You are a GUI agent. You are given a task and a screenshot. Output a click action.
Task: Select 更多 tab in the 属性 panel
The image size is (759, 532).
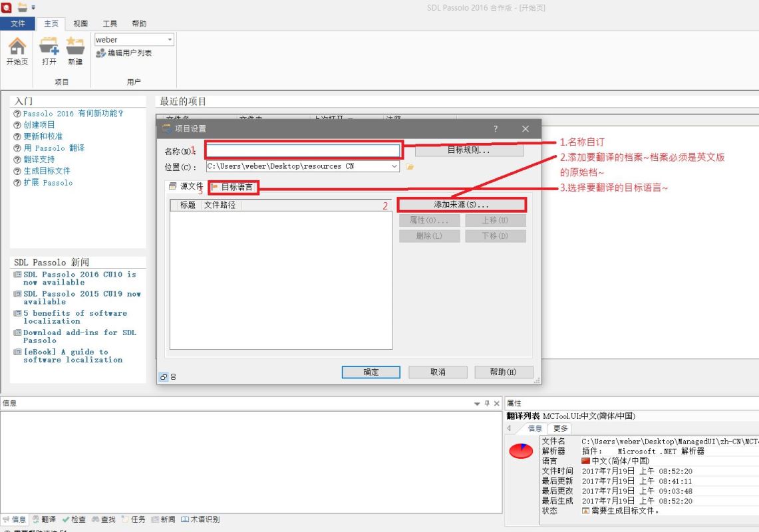pyautogui.click(x=560, y=428)
